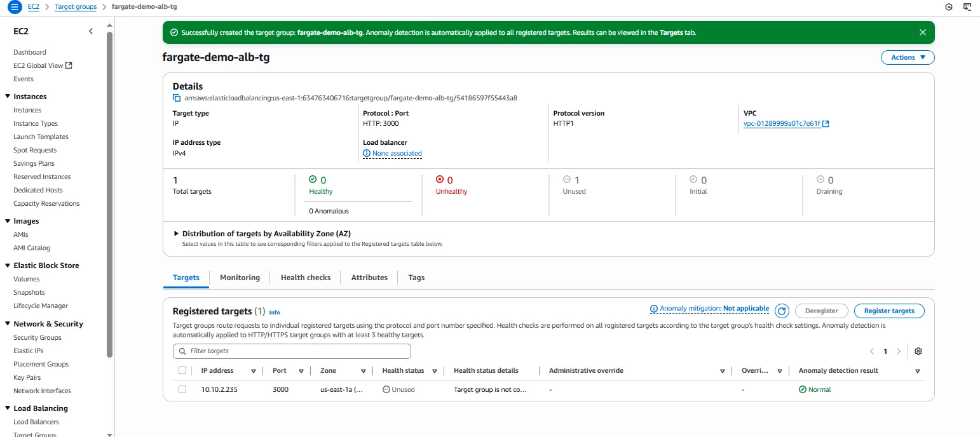Sort by Port column

301,371
